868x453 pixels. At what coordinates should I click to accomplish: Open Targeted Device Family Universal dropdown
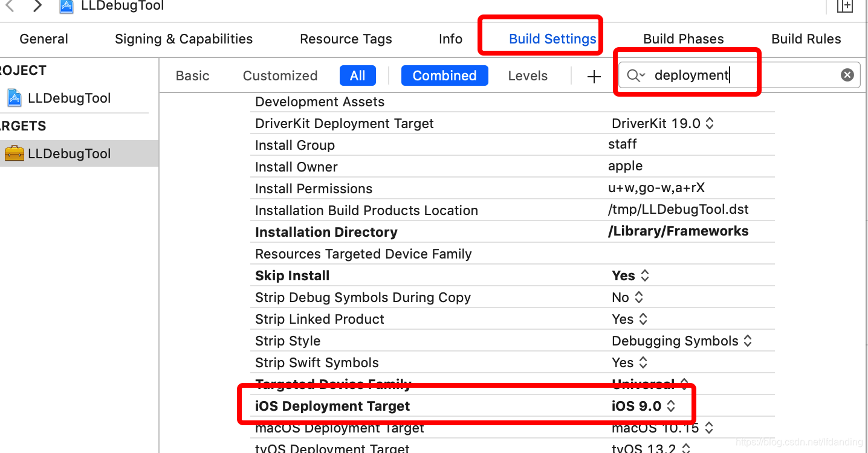pyautogui.click(x=650, y=384)
